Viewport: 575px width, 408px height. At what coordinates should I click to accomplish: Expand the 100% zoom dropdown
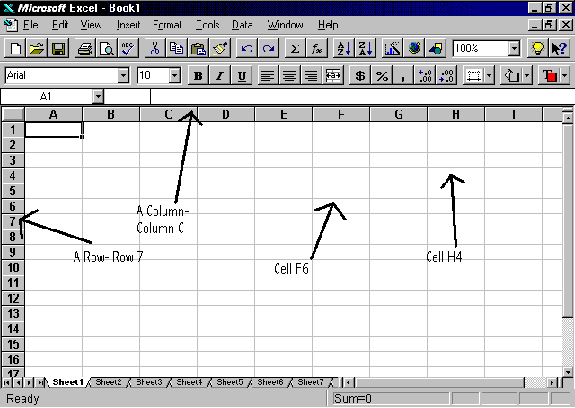coord(514,48)
